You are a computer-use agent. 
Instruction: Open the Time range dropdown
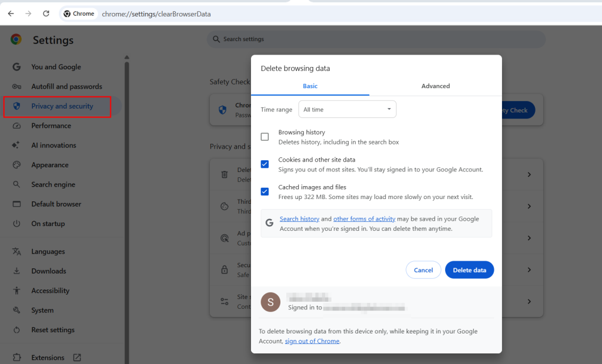click(x=347, y=110)
